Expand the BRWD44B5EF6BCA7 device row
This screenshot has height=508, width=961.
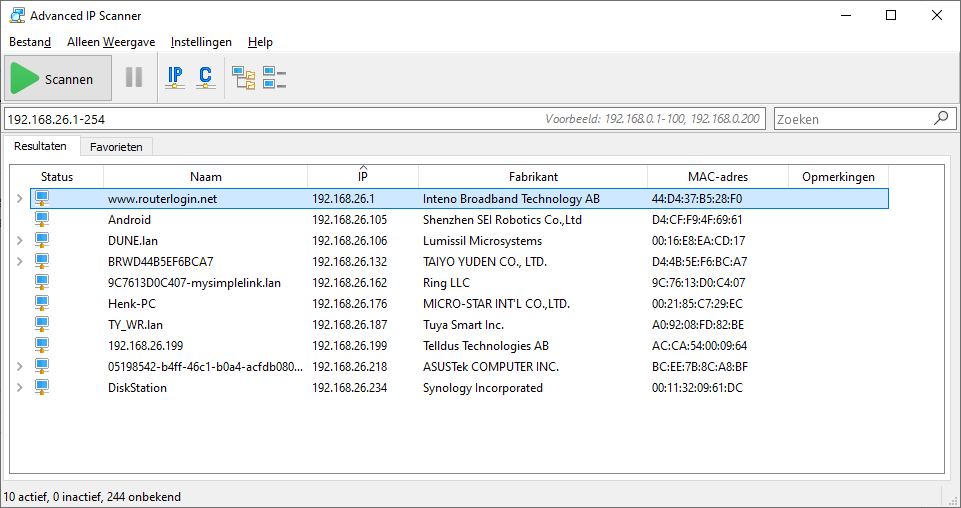tap(20, 262)
